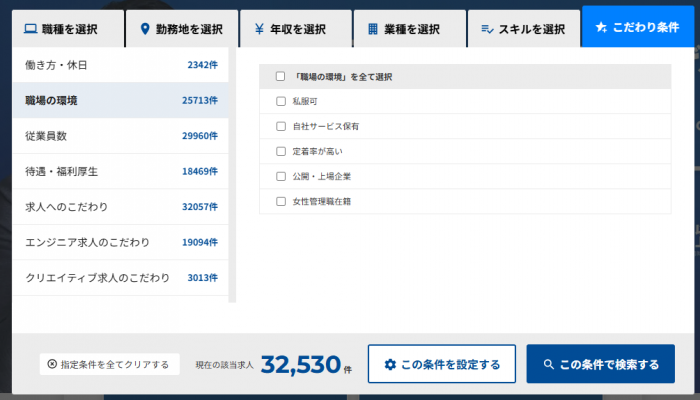700x400 pixels.
Task: Tick 「職場の環境」を全て選択 checkbox
Action: (x=281, y=76)
